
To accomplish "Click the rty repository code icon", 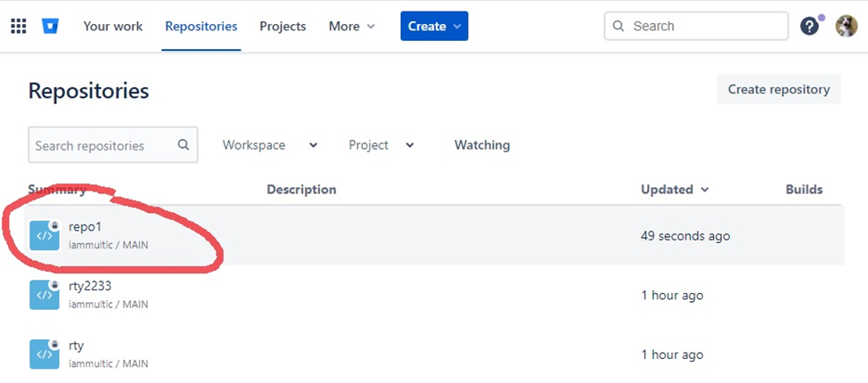I will coord(45,354).
